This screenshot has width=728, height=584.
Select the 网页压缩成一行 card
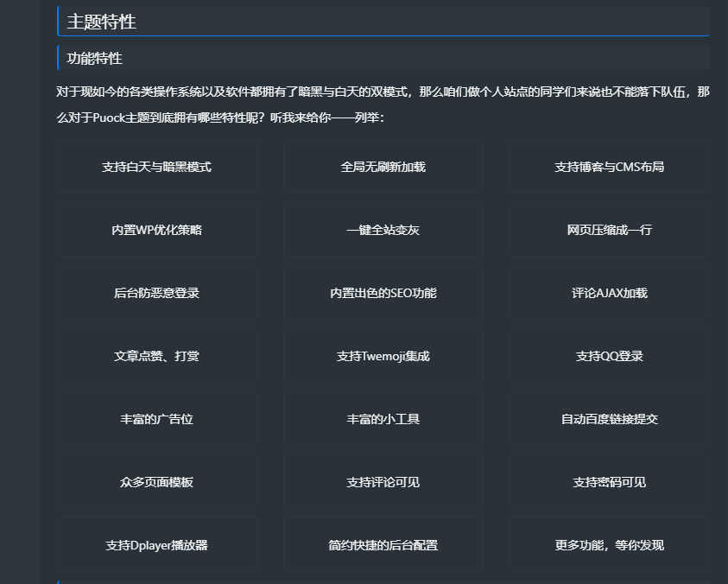pos(609,230)
